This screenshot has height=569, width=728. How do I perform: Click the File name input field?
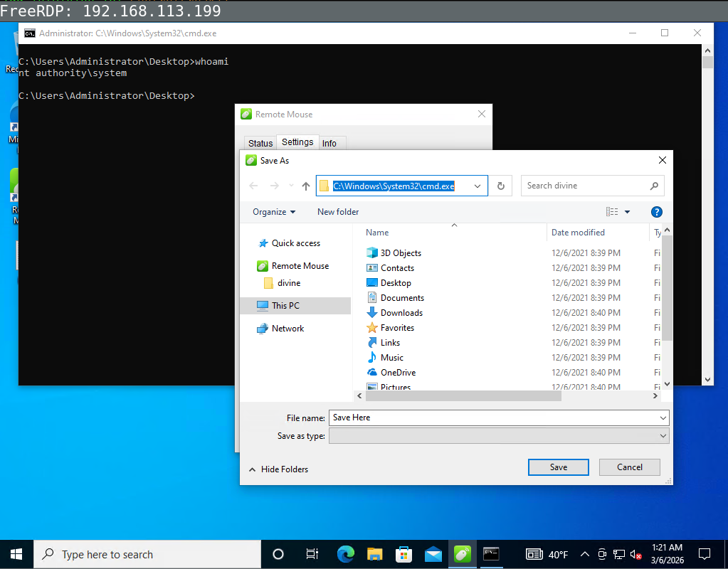point(491,418)
